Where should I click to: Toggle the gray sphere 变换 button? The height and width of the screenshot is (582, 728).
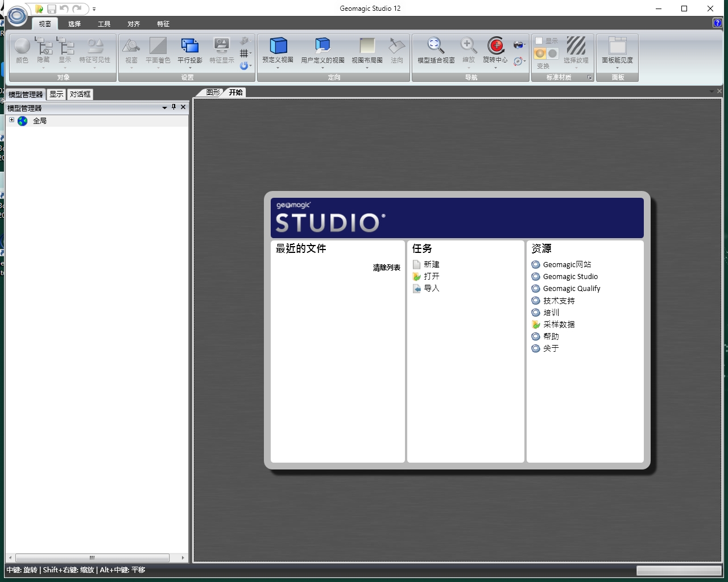[x=553, y=53]
